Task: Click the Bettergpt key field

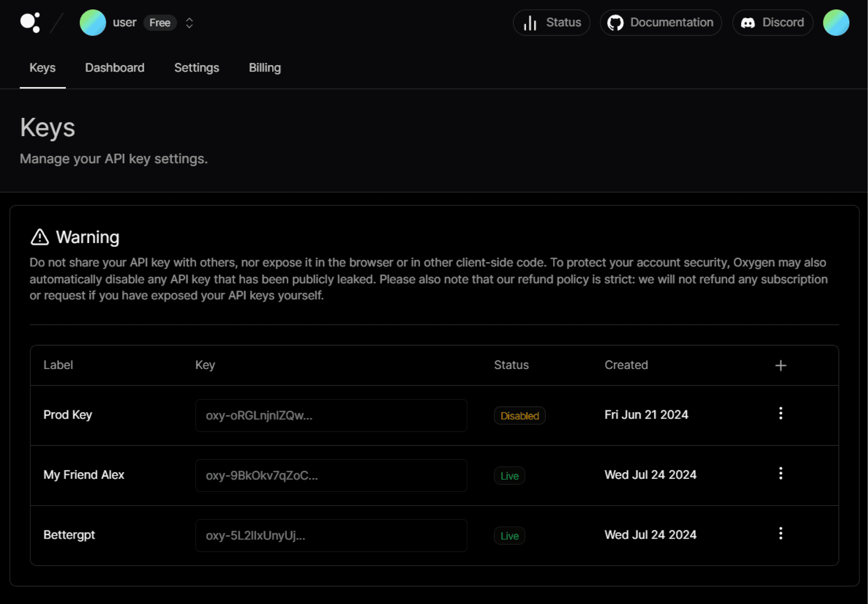Action: point(331,535)
